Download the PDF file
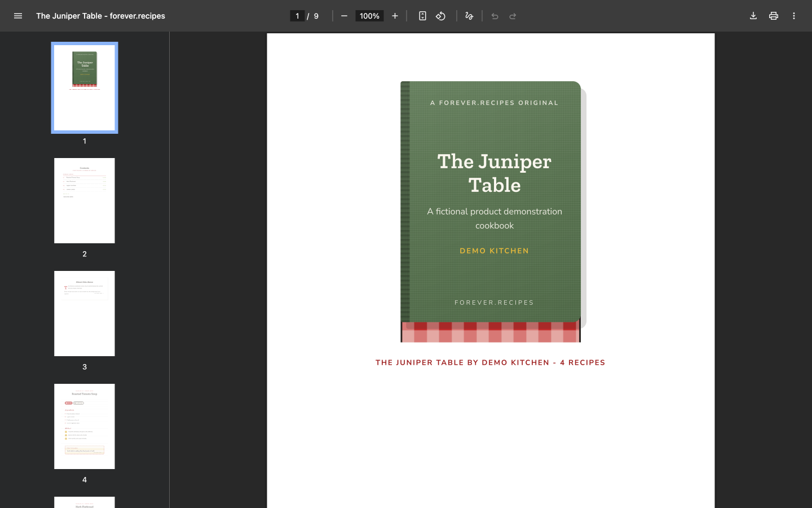This screenshot has width=812, height=508. [753, 16]
